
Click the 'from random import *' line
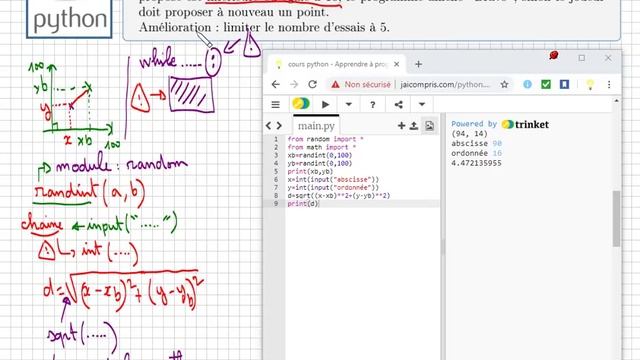(x=325, y=139)
